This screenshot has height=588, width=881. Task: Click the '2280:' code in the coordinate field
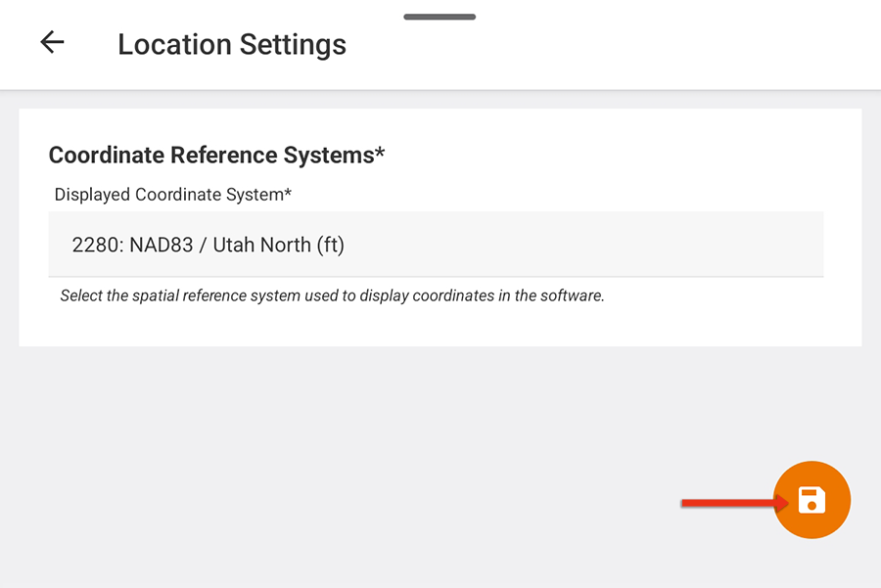[x=98, y=245]
